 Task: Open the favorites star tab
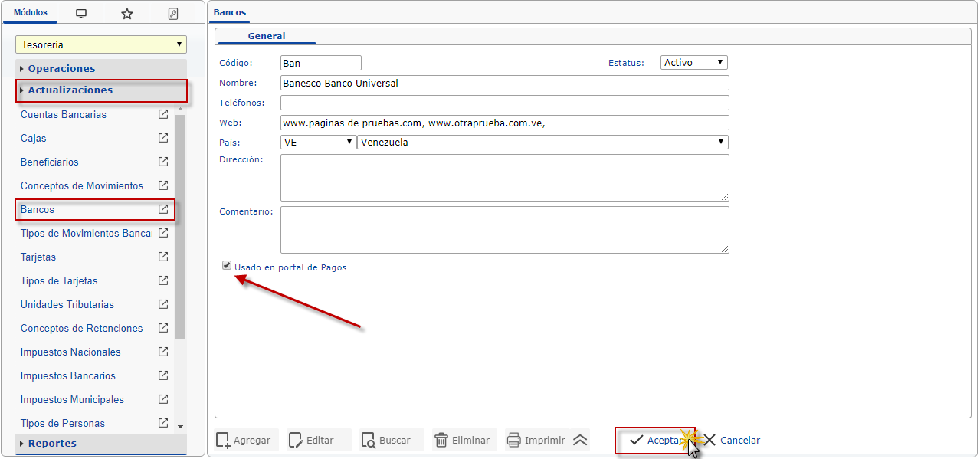127,14
